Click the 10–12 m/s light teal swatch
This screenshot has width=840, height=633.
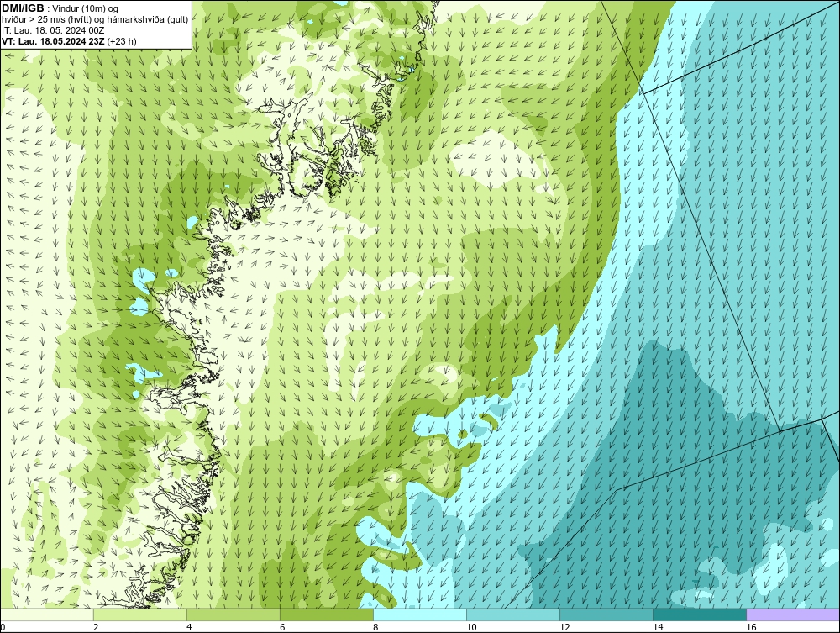512,615
